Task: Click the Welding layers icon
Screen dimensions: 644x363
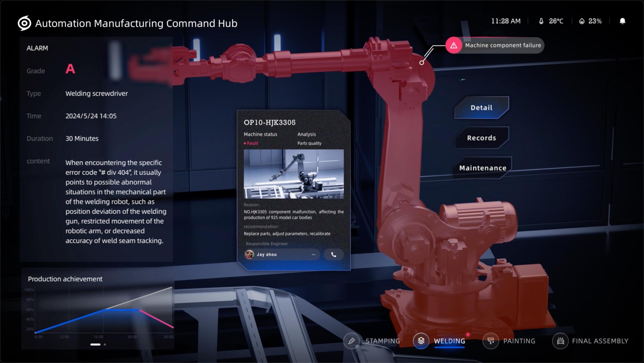Action: (x=421, y=341)
